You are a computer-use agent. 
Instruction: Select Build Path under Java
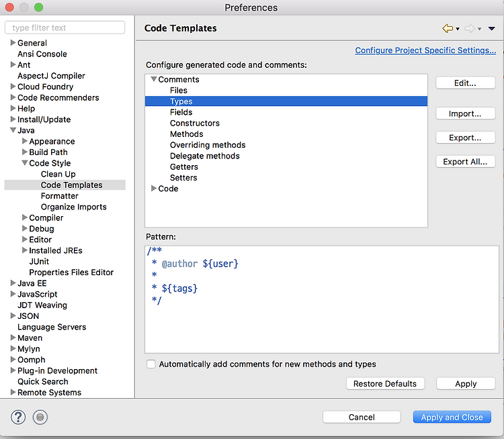coord(48,152)
